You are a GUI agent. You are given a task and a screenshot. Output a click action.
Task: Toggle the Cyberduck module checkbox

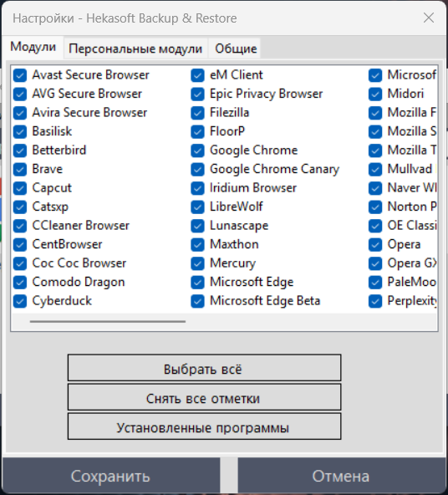point(20,301)
